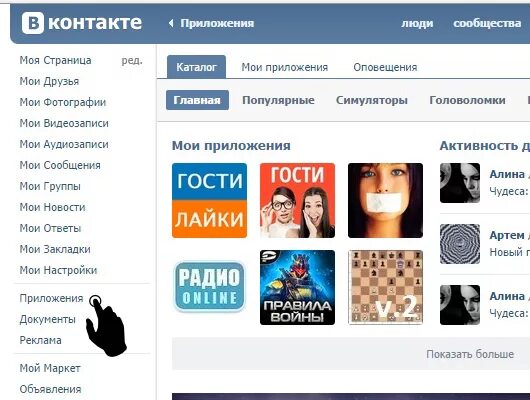Viewport: 530px width, 400px height.
Task: Switch to the Каталог tab
Action: coord(196,67)
